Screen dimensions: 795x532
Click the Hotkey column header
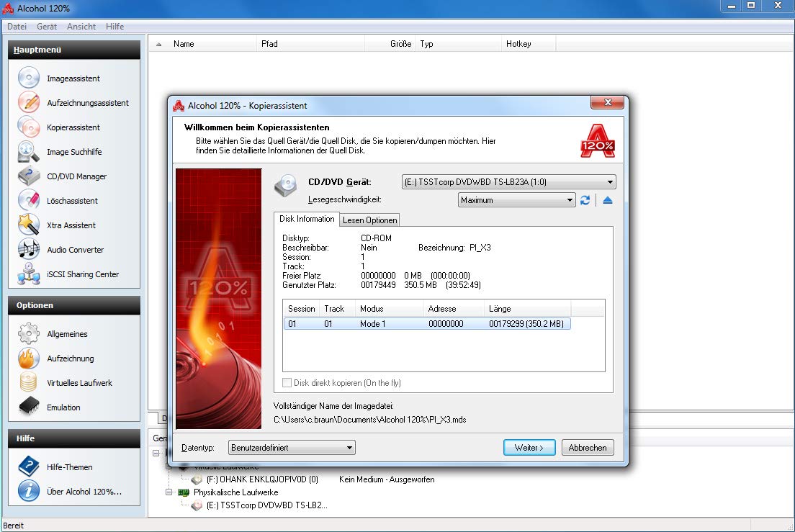tap(529, 44)
